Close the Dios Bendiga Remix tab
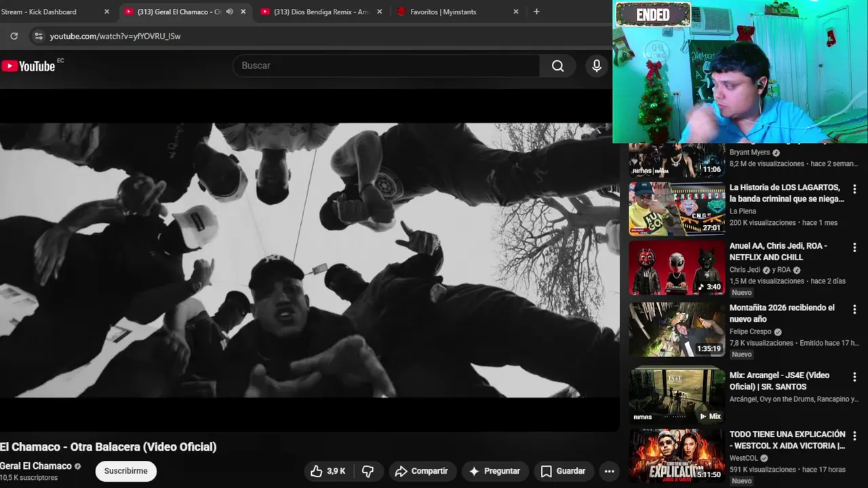 (379, 12)
